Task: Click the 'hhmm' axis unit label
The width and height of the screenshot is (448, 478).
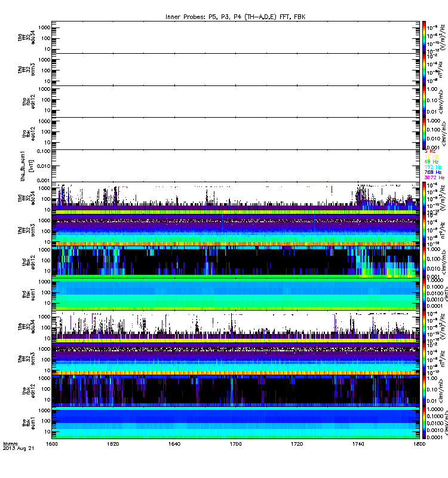Action: tap(10, 444)
